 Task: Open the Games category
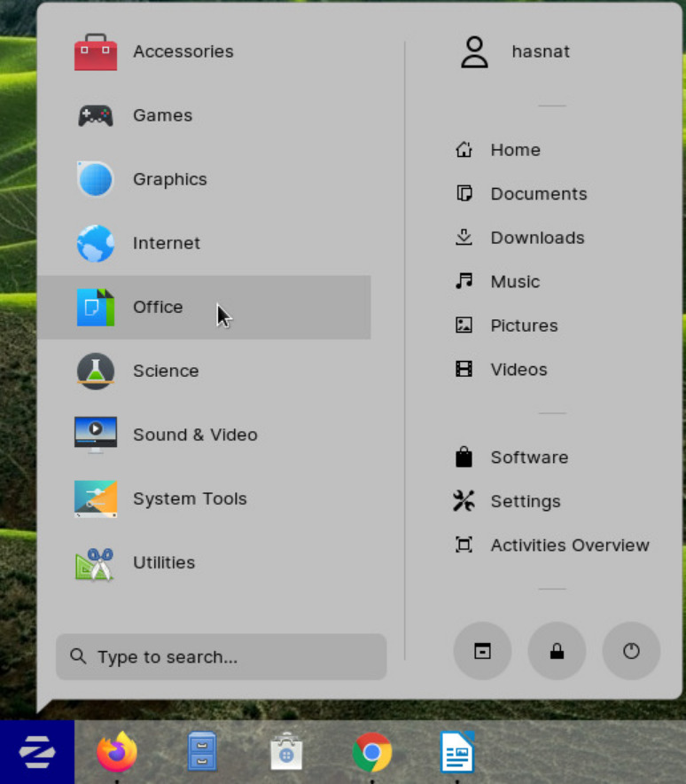click(x=204, y=115)
